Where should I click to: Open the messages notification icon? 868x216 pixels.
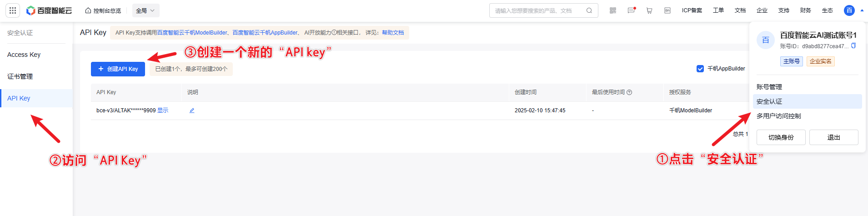pos(631,10)
